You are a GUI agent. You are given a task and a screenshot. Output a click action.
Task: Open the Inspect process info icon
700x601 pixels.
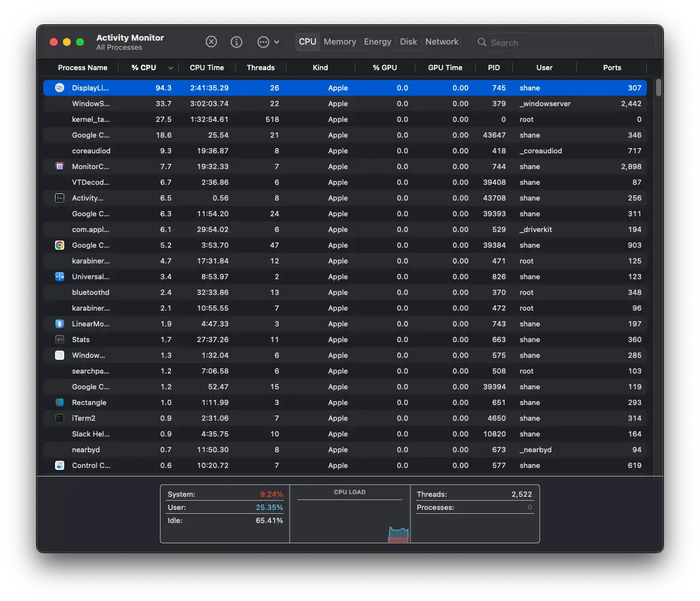[x=236, y=42]
